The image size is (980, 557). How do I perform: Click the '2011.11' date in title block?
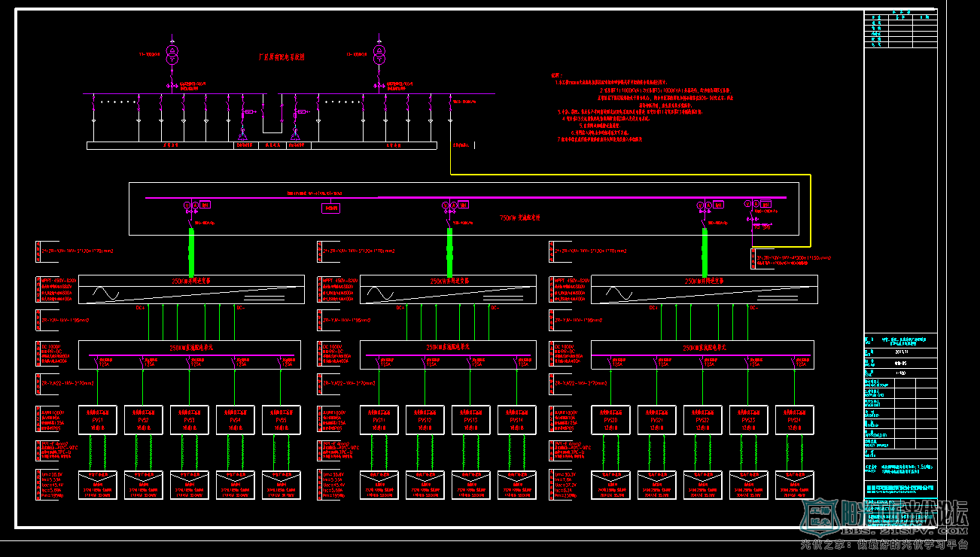(902, 351)
